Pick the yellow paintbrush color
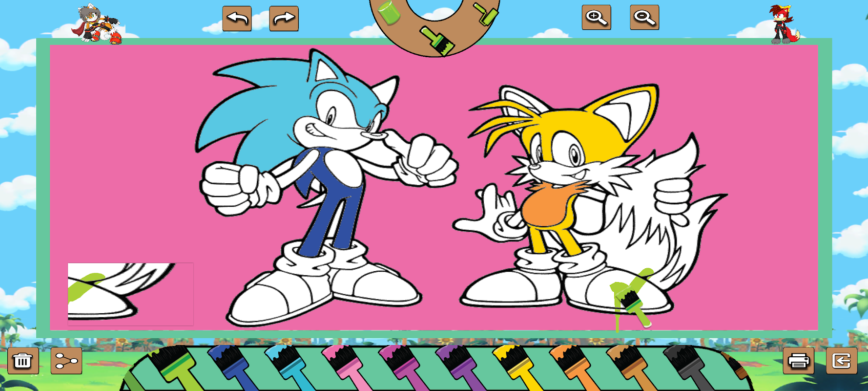This screenshot has width=868, height=391. pos(519,368)
